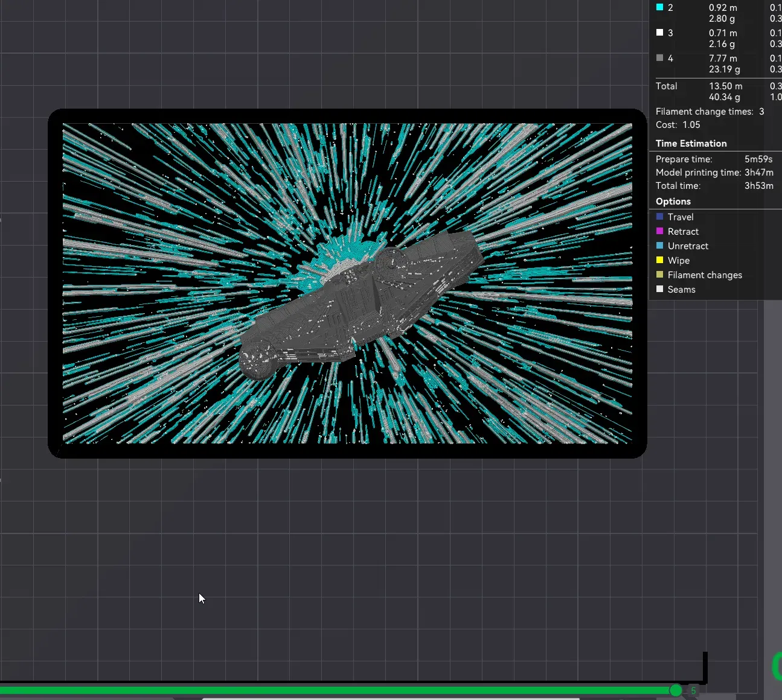Click the cyan filament 2 color swatch
Screen dimensions: 782x700
point(660,7)
